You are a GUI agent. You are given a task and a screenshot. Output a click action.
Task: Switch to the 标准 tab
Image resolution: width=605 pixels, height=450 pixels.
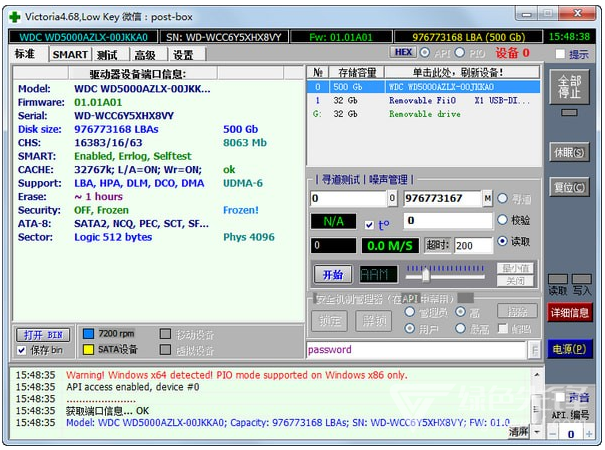[x=25, y=54]
